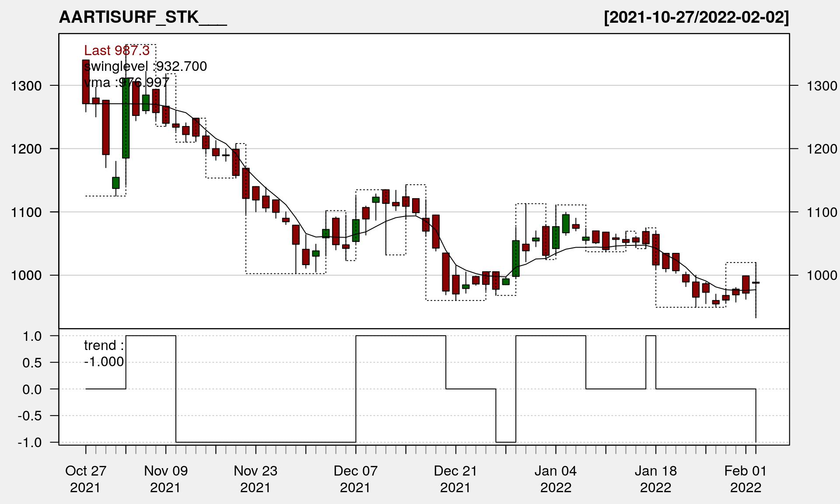Click the red 'Last 987.3' text
840x504 pixels.
pos(117,50)
